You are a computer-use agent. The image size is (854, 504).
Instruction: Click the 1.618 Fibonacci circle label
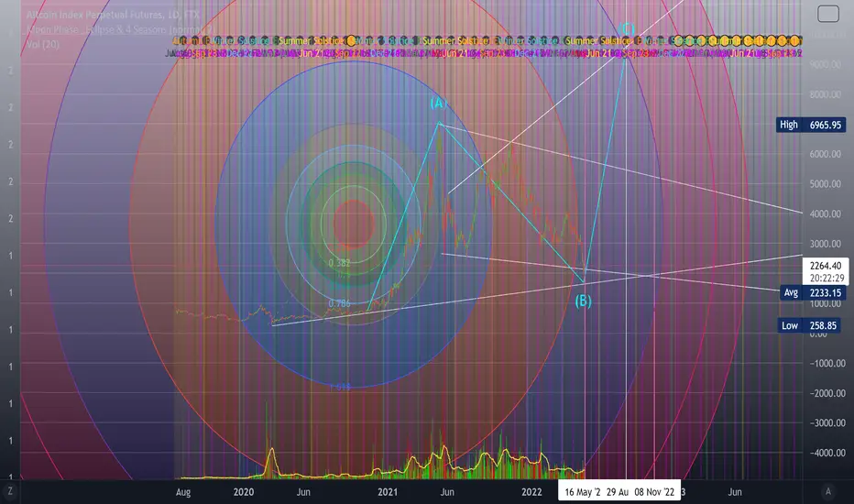(x=339, y=387)
